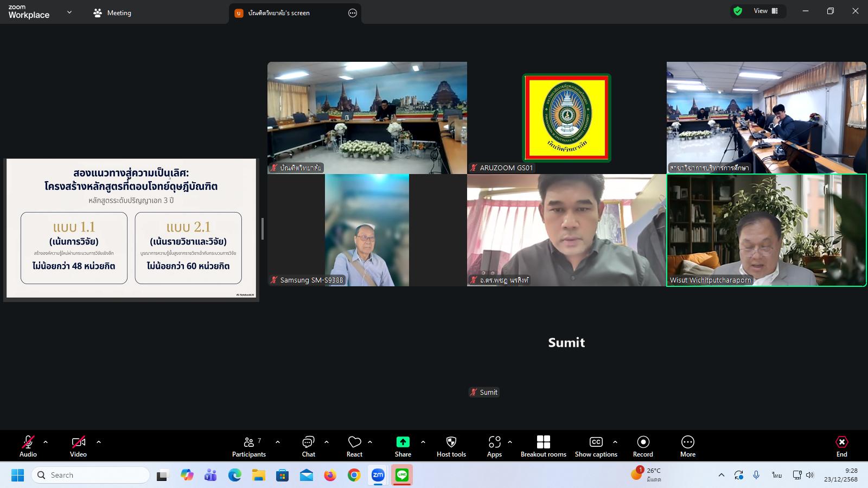
Task: Expand audio options arrow beside Audio
Action: [x=46, y=442]
